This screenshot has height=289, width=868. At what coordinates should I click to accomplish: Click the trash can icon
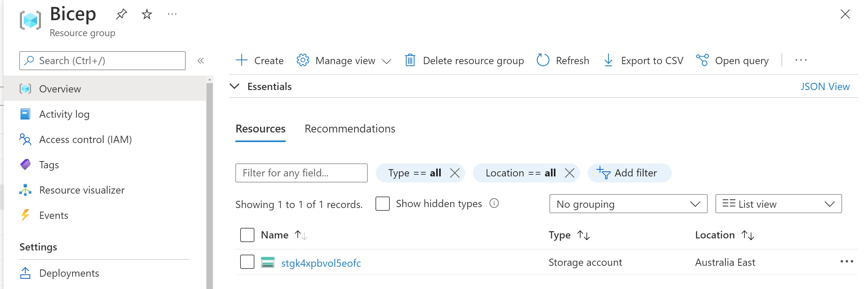coord(410,60)
